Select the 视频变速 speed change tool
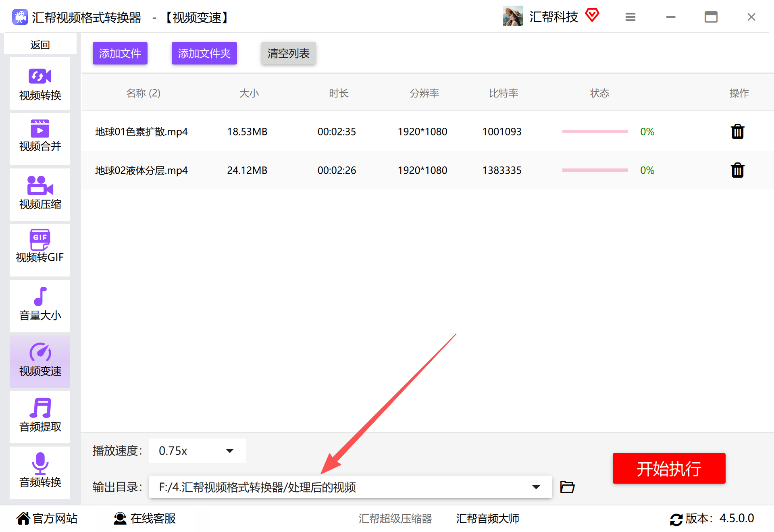774x532 pixels. pyautogui.click(x=40, y=362)
